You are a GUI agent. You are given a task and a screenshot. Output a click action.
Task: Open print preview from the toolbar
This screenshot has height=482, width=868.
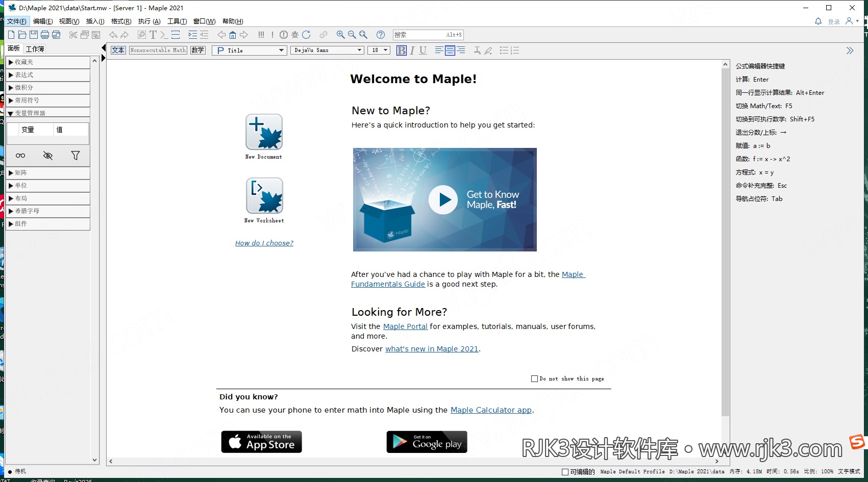click(56, 35)
